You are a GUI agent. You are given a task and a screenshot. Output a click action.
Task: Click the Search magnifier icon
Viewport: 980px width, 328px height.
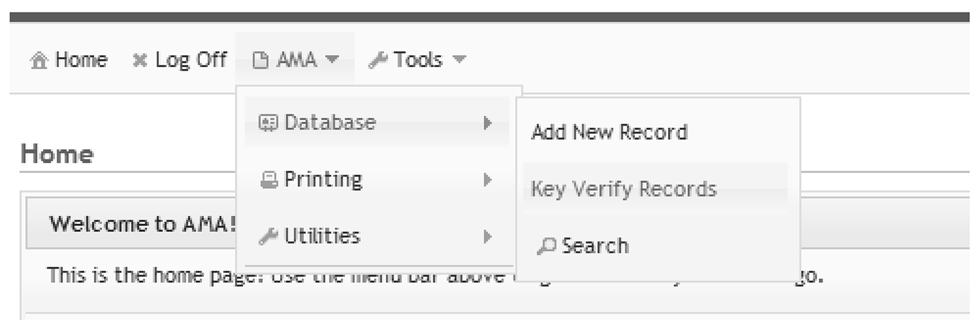pyautogui.click(x=546, y=246)
